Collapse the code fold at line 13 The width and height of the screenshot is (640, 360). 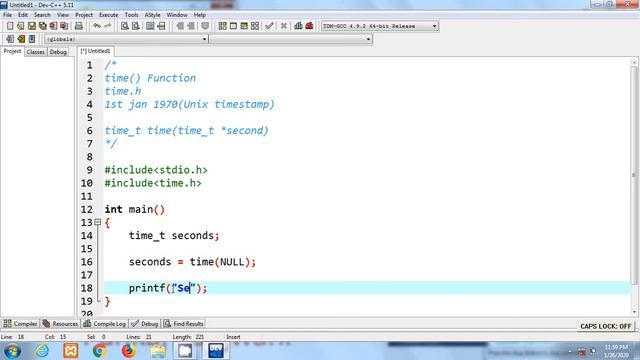pyautogui.click(x=98, y=222)
